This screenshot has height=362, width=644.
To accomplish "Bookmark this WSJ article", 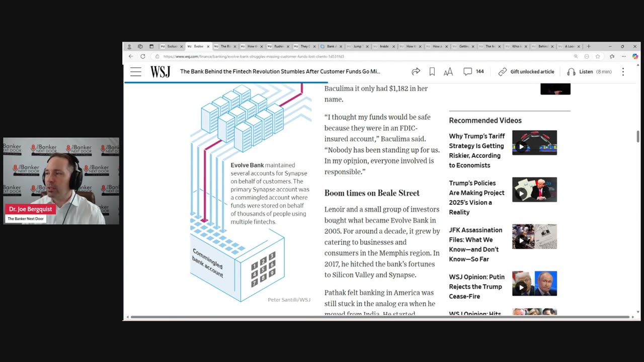I will (432, 72).
